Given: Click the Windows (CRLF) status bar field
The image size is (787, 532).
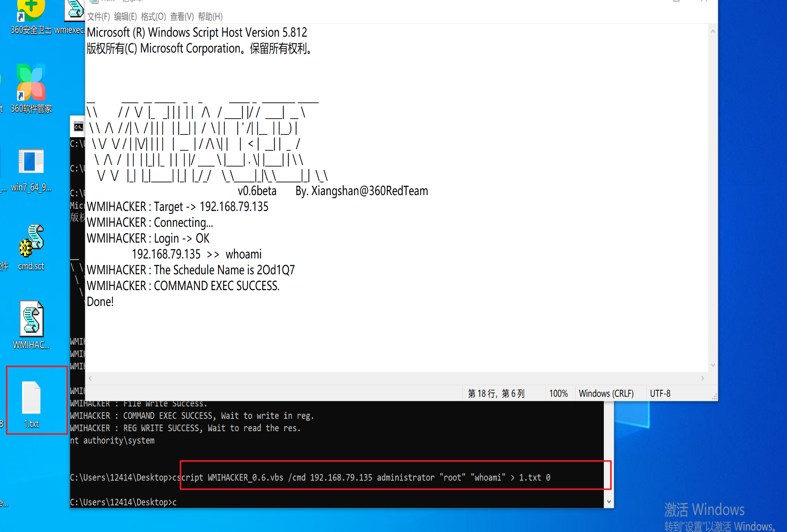Looking at the screenshot, I should (606, 394).
